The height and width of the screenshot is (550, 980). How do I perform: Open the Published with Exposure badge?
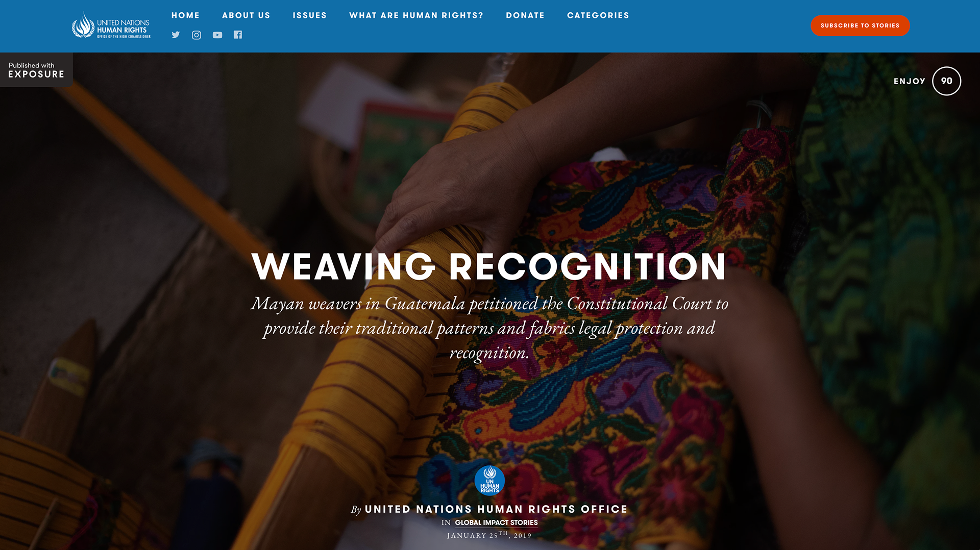[36, 70]
